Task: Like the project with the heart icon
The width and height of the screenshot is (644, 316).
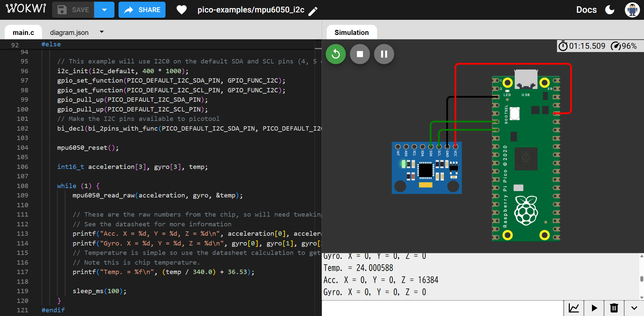Action: tap(182, 10)
